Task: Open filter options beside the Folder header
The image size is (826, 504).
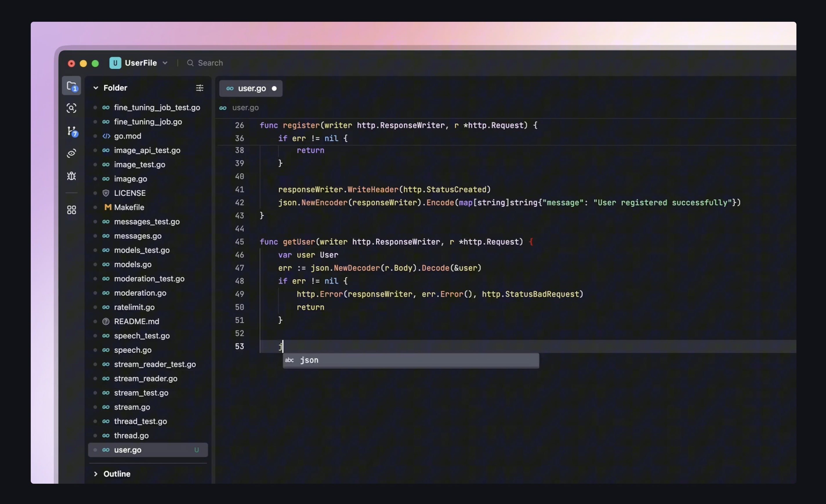Action: [x=200, y=88]
